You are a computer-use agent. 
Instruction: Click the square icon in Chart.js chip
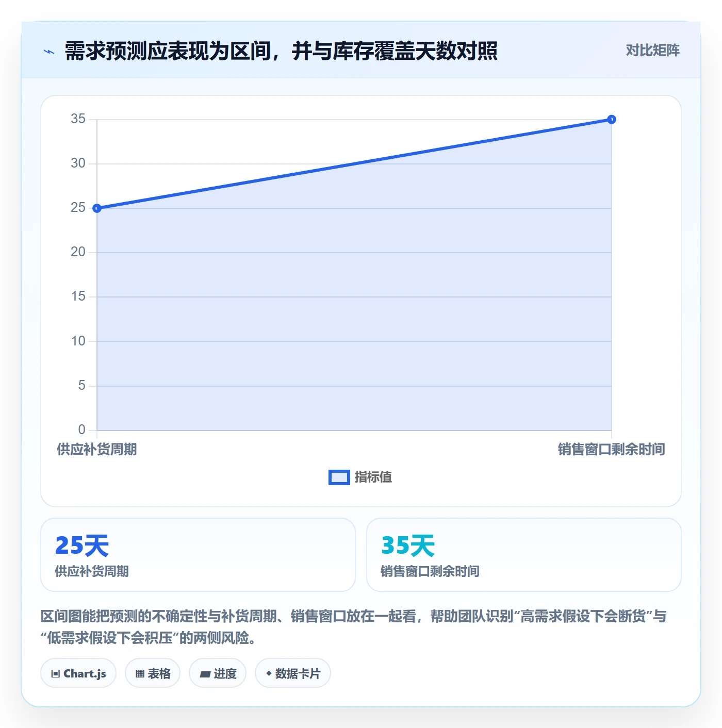click(56, 674)
